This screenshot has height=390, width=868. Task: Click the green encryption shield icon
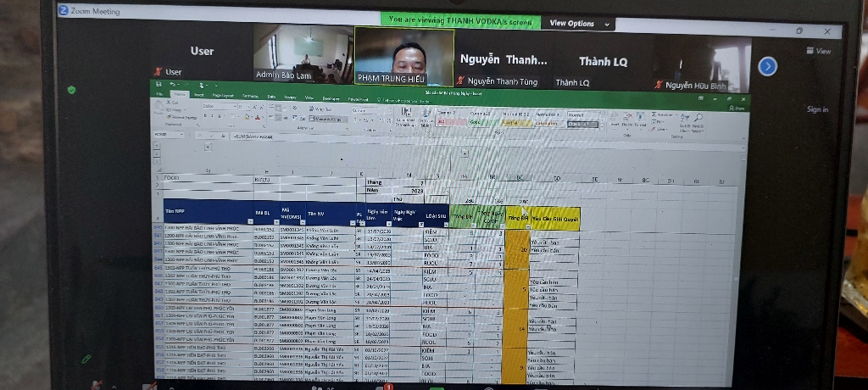(72, 89)
